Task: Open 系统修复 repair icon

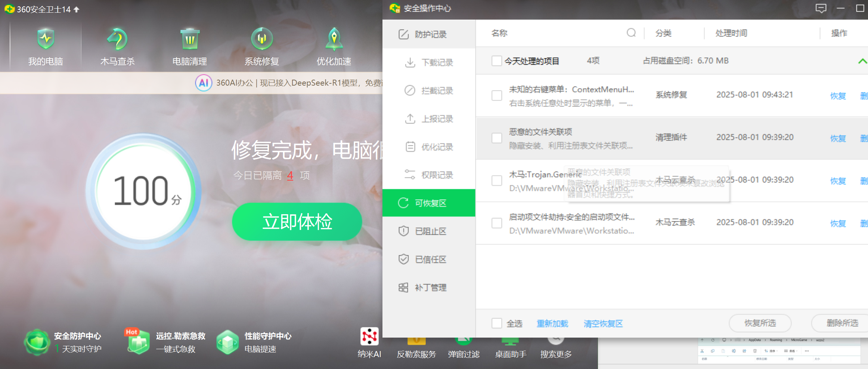Action: click(262, 39)
